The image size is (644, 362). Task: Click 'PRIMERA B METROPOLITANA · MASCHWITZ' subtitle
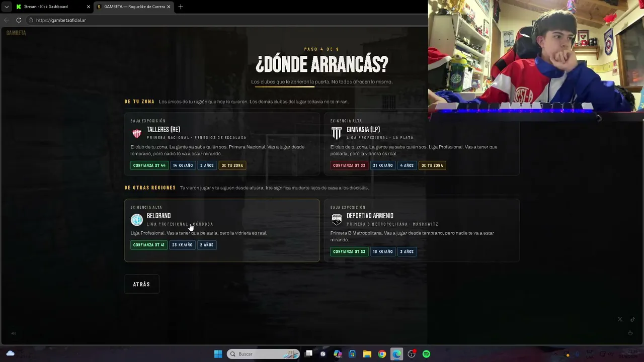point(392,224)
